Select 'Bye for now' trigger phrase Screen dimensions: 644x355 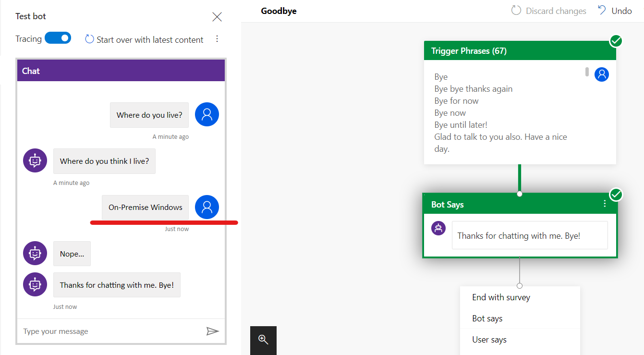pyautogui.click(x=456, y=101)
